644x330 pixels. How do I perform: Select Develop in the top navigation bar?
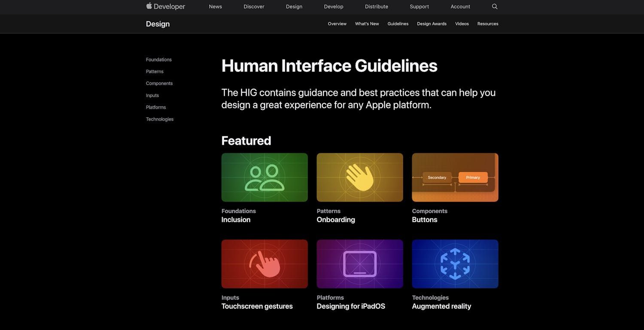(x=334, y=6)
